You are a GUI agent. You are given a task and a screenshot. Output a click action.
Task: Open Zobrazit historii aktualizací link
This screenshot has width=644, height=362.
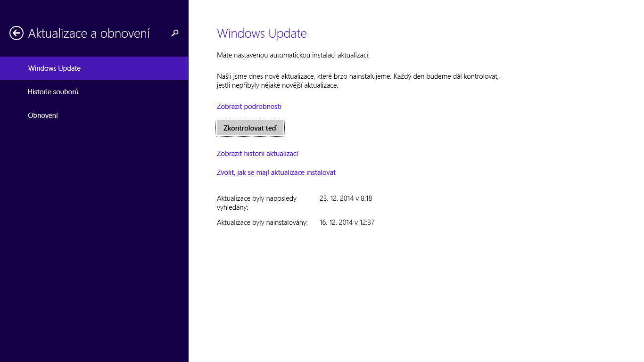coord(257,154)
